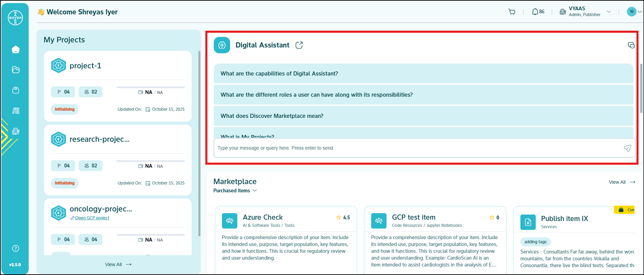The width and height of the screenshot is (644, 275).
Task: Click the Home icon in sidebar
Action: (x=15, y=50)
